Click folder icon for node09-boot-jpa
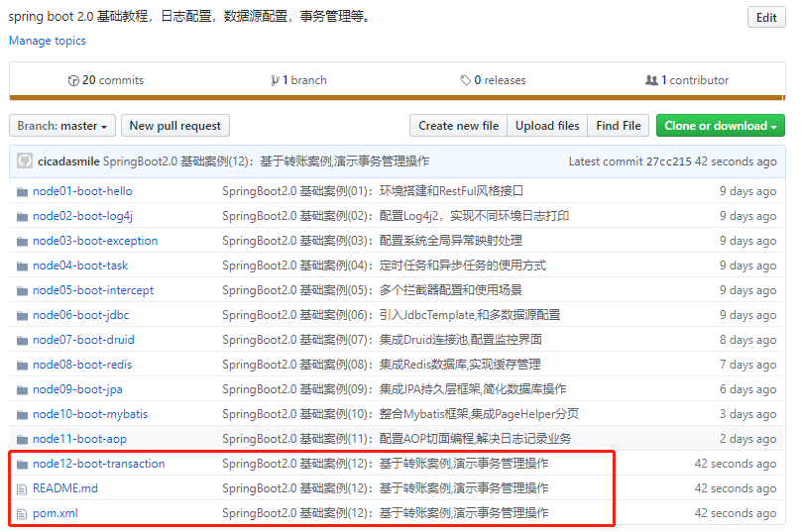Viewport: 801px width, 532px height. (x=22, y=390)
